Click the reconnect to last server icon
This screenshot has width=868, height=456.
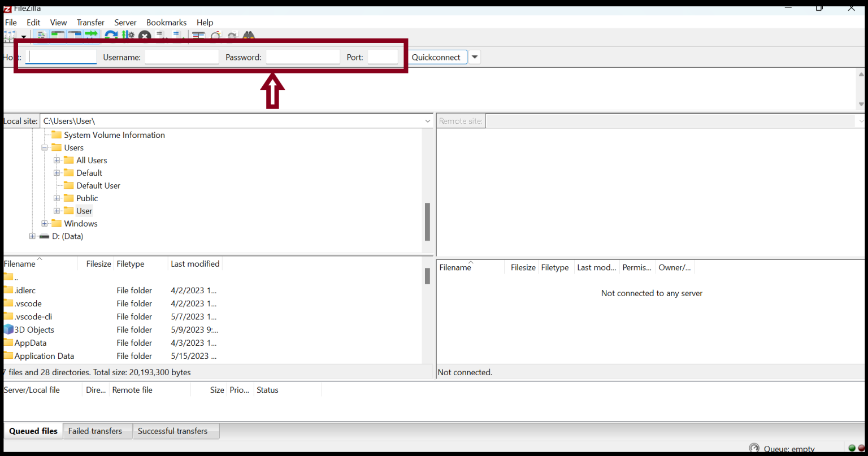coord(177,36)
